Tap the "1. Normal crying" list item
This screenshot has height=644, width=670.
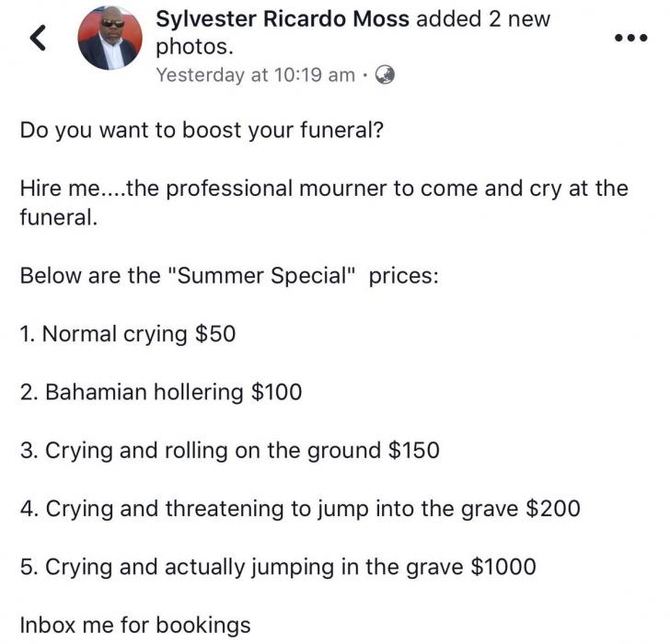pyautogui.click(x=104, y=333)
